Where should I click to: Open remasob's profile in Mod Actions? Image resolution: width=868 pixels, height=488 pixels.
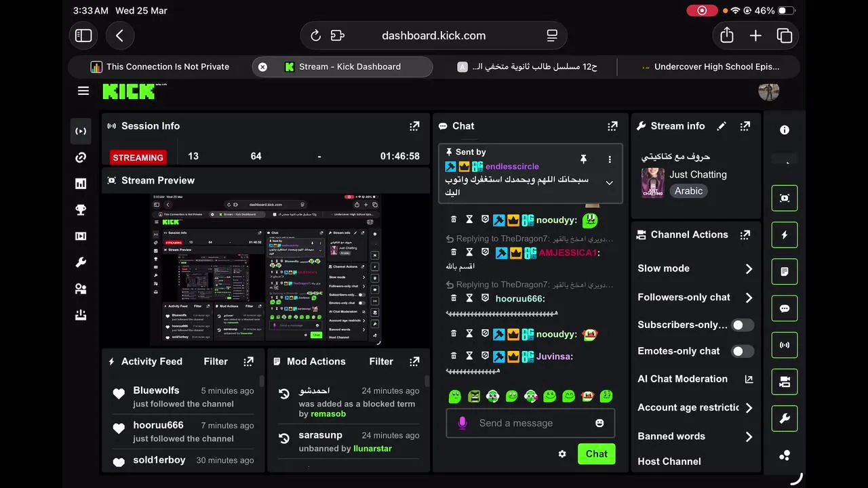click(x=328, y=414)
